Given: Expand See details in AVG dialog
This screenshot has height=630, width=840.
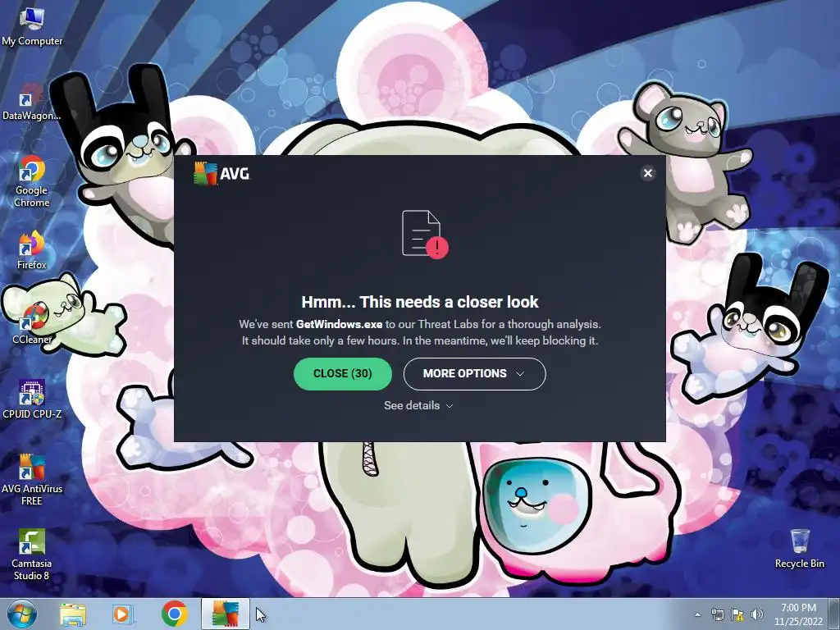Looking at the screenshot, I should 418,405.
